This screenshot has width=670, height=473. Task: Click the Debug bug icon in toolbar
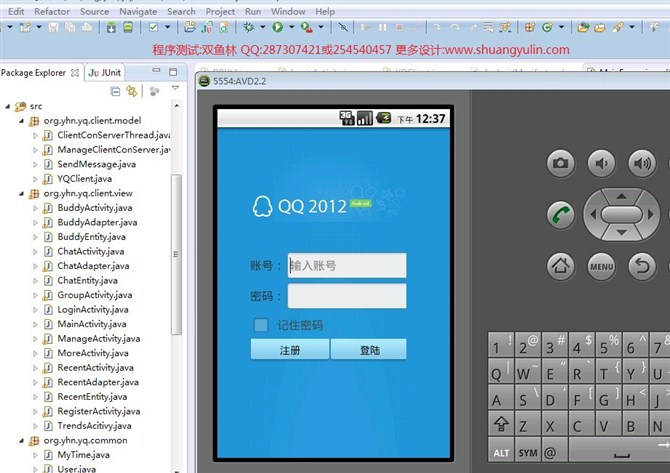(248, 27)
